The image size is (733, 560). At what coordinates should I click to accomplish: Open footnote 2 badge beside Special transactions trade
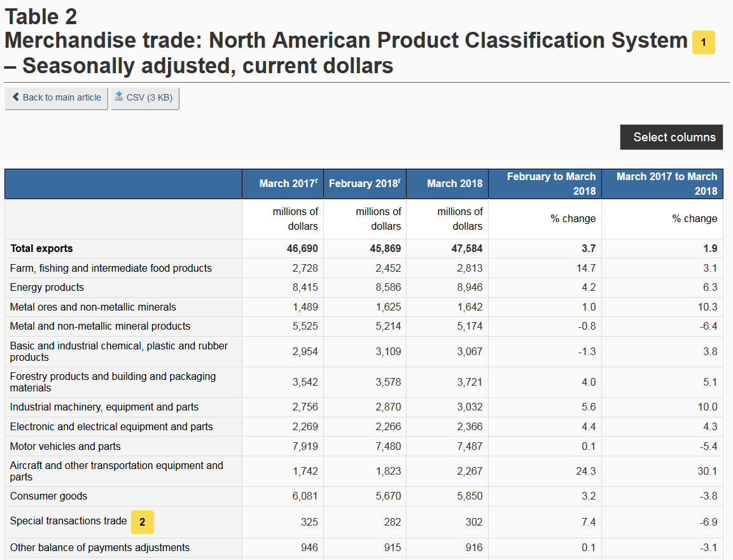pyautogui.click(x=142, y=522)
